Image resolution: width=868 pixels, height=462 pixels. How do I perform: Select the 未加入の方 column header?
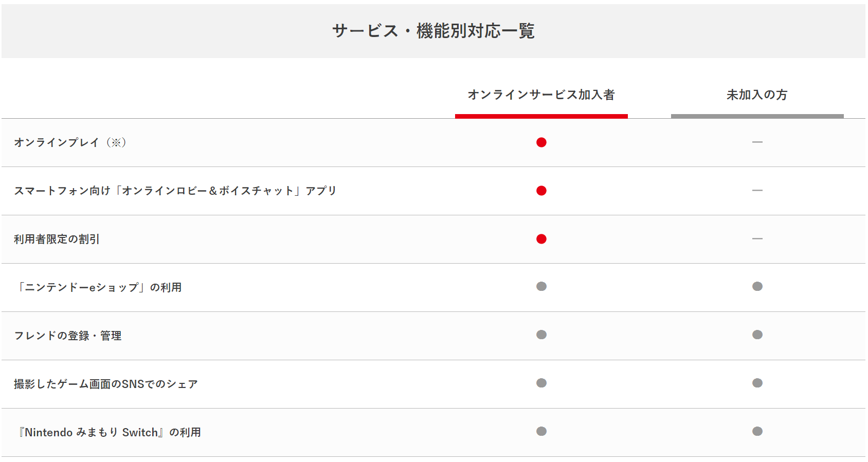point(757,95)
